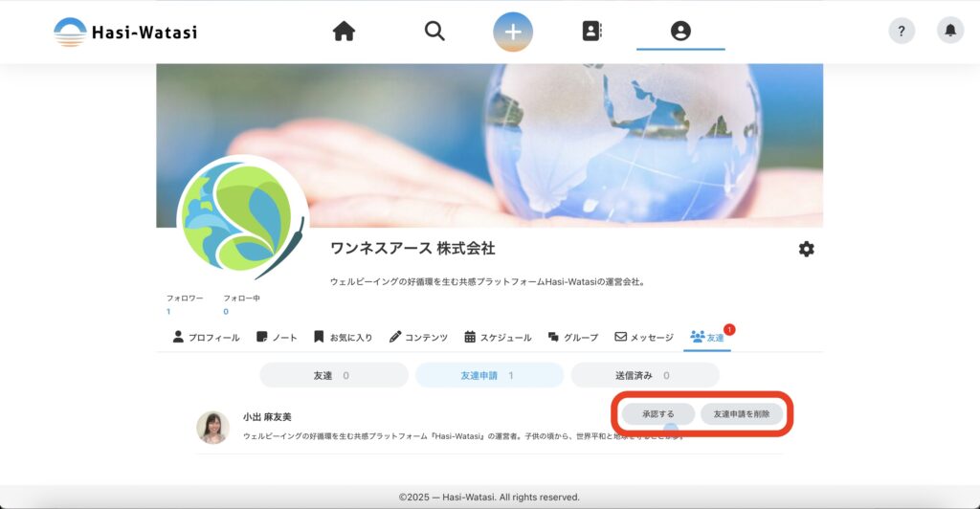Viewport: 980px width, 509px height.
Task: Show the 送信済み requests list
Action: 642,375
